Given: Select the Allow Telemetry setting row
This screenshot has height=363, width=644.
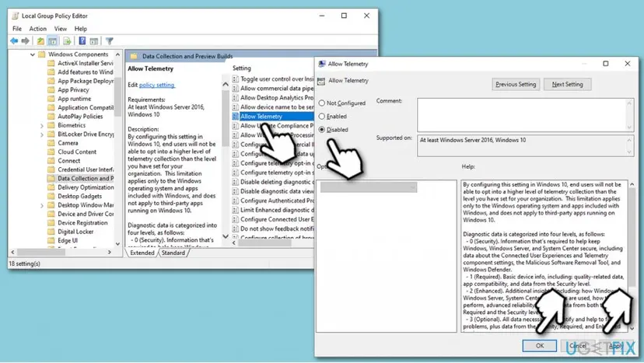Looking at the screenshot, I should tap(273, 117).
